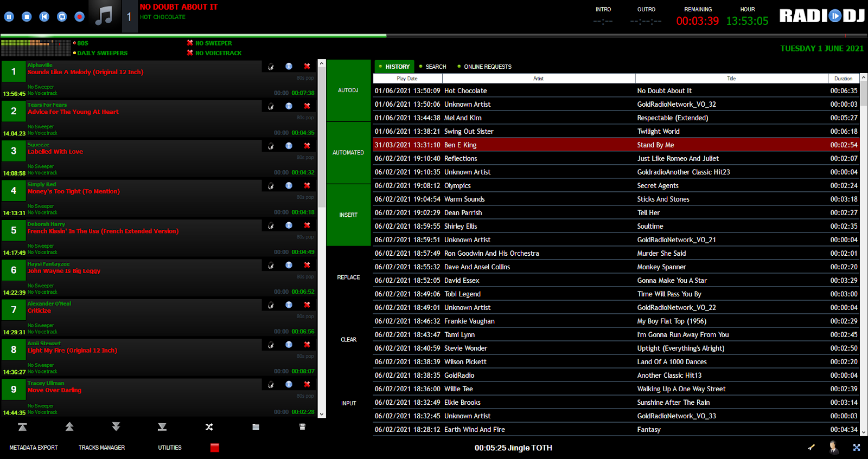Remove Tracey Ullman Move Over Darling

pyautogui.click(x=307, y=384)
